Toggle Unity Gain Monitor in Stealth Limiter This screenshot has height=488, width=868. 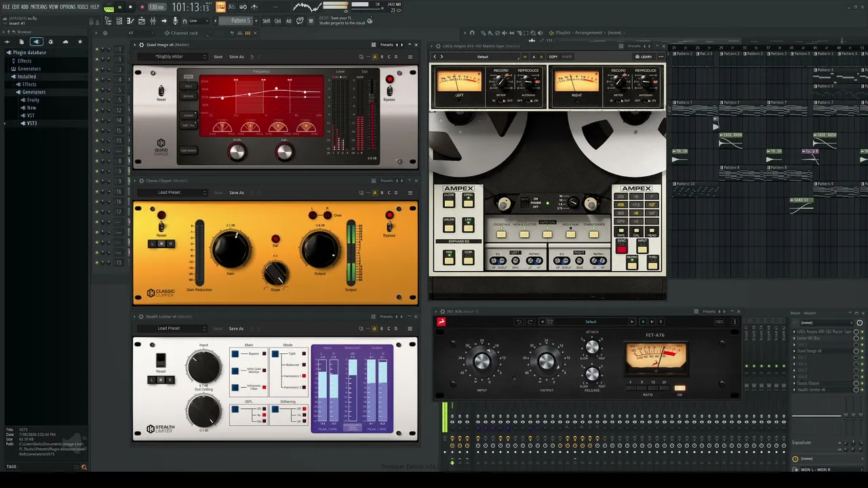point(235,371)
